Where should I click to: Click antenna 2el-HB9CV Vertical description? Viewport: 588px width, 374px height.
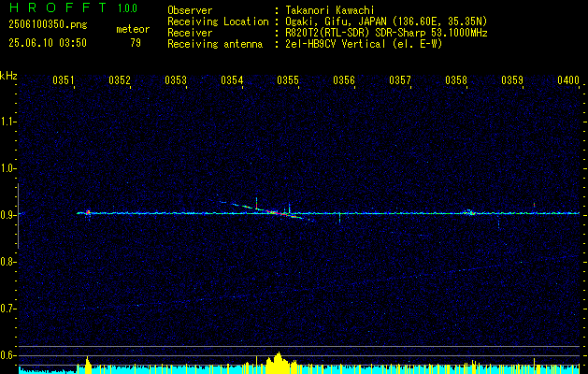(x=365, y=44)
